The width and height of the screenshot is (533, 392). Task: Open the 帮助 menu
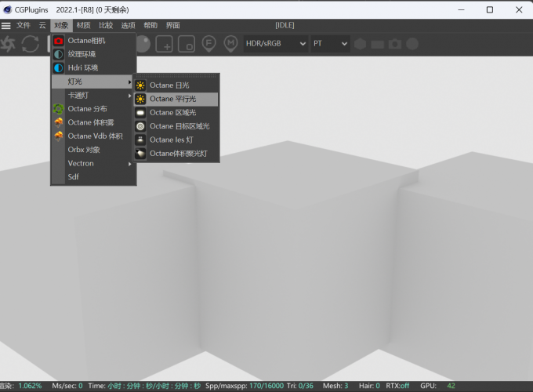pos(150,26)
